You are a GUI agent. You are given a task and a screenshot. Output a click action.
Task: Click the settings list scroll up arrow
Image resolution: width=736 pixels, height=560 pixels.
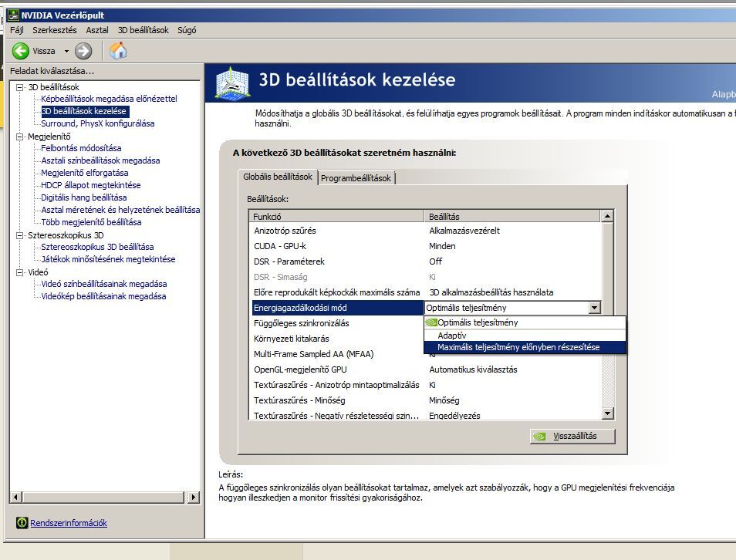607,216
